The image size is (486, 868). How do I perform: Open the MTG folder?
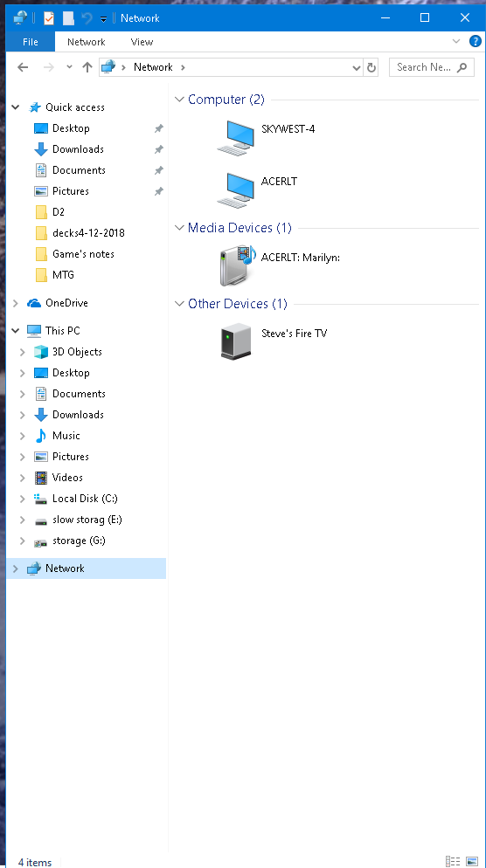coord(63,275)
